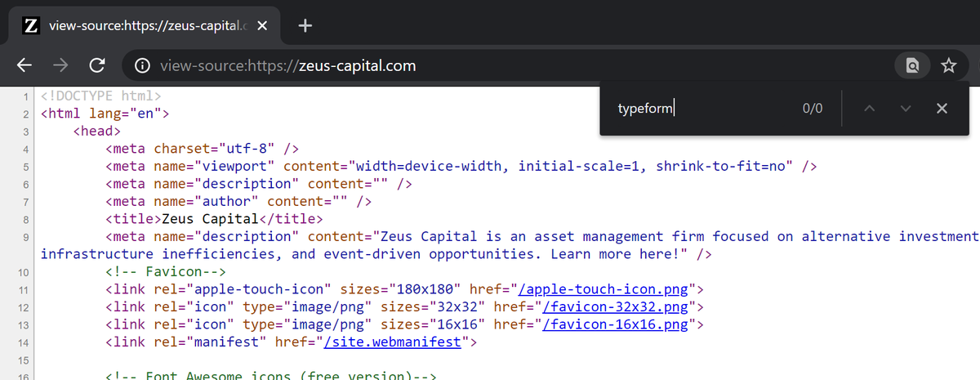Click the empty description meta on line 6
This screenshot has height=380, width=980.
259,184
